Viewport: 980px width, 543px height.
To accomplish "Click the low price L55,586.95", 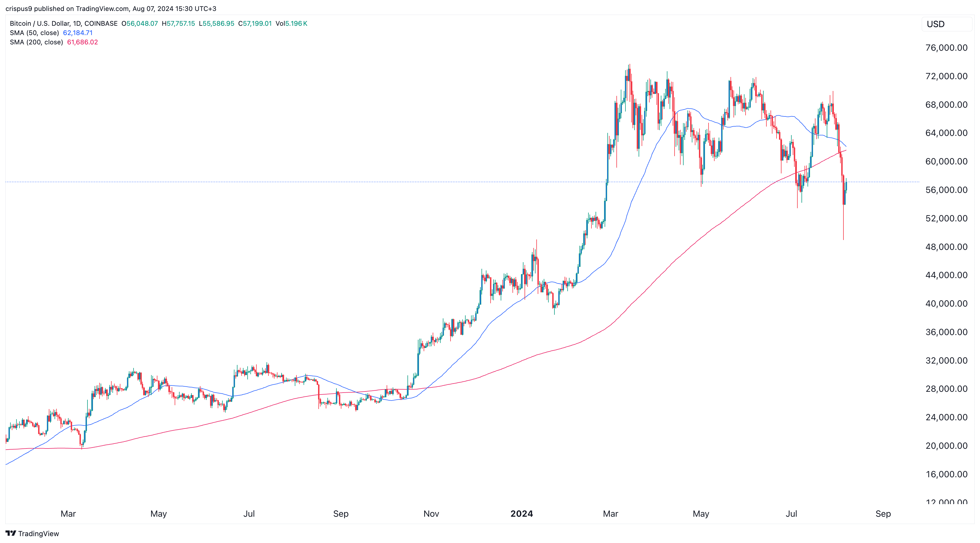I will 216,24.
